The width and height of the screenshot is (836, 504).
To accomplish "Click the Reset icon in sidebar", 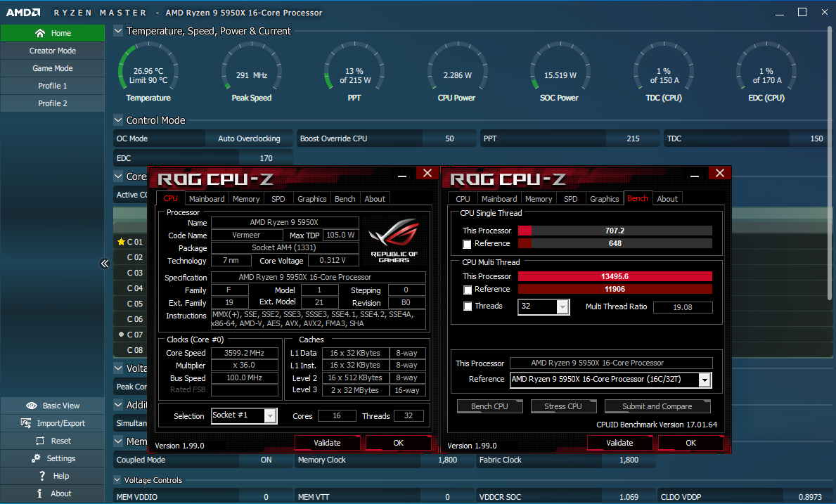I will [40, 441].
